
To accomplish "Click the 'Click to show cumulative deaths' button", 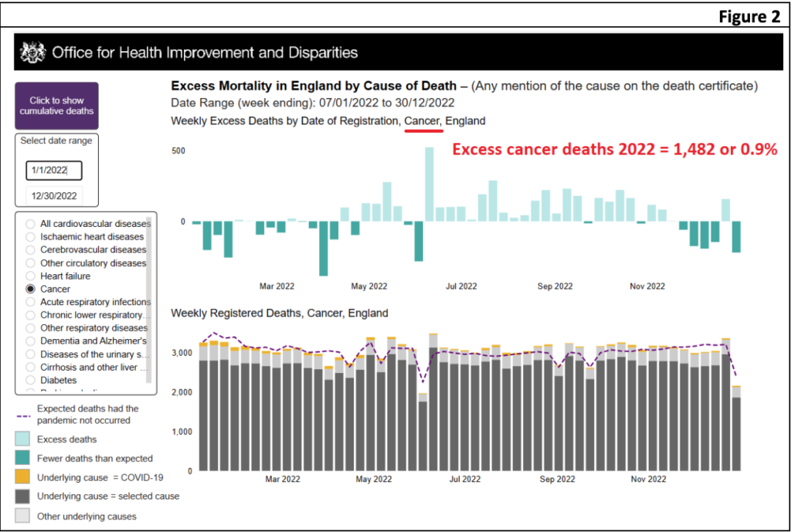I will (56, 106).
